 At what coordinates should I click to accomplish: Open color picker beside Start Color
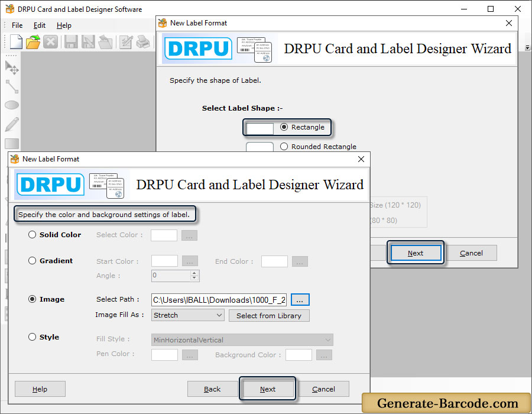(x=190, y=261)
